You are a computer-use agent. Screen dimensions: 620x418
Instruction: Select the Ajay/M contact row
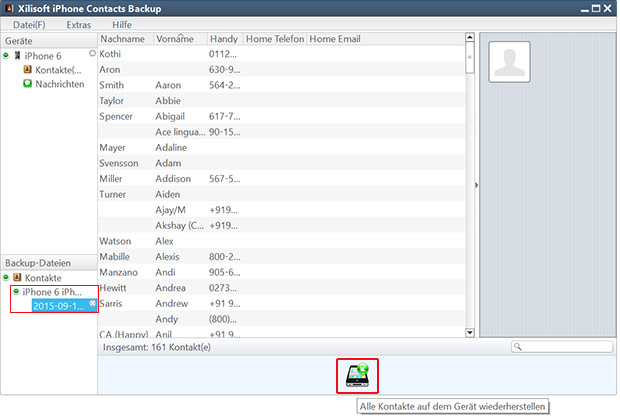click(x=281, y=210)
